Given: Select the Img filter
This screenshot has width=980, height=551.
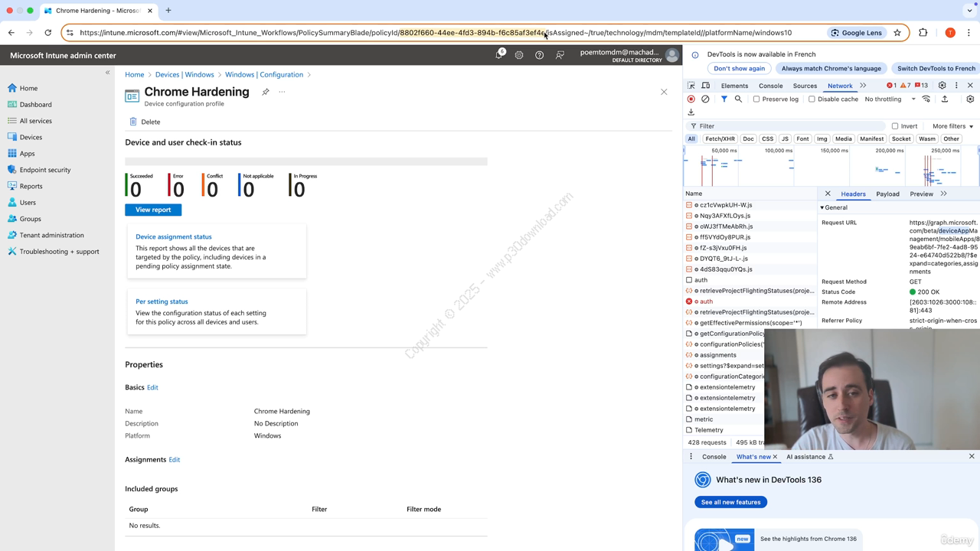Looking at the screenshot, I should (x=822, y=139).
